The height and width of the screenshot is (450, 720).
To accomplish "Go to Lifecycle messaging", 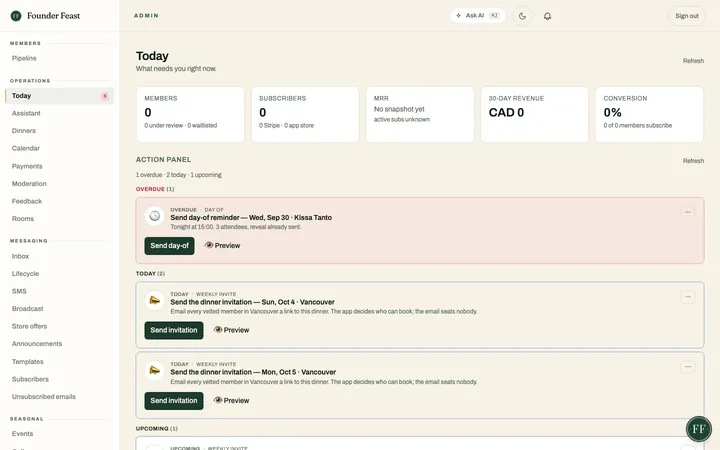I will click(25, 273).
